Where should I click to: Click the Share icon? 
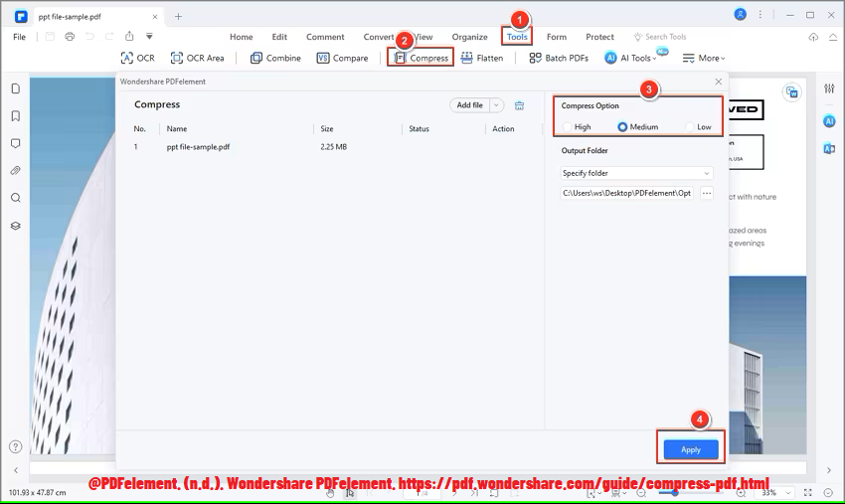(x=129, y=36)
